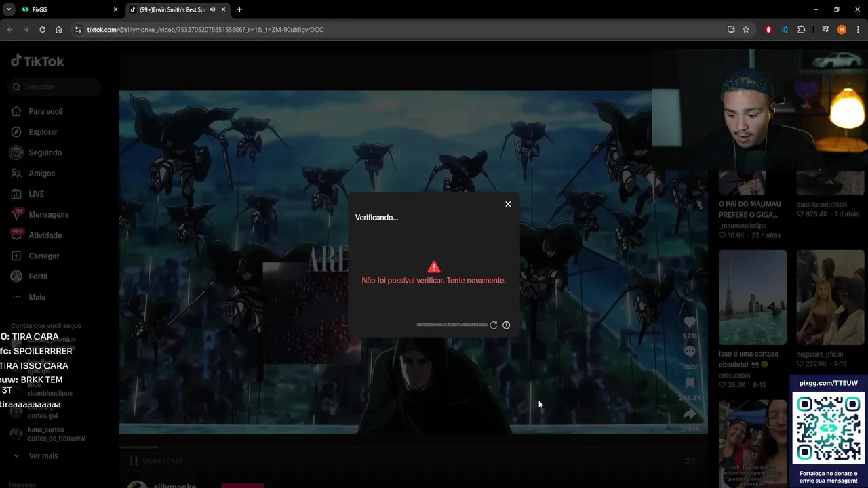Open the LIVE section
The width and height of the screenshot is (868, 488).
point(36,194)
